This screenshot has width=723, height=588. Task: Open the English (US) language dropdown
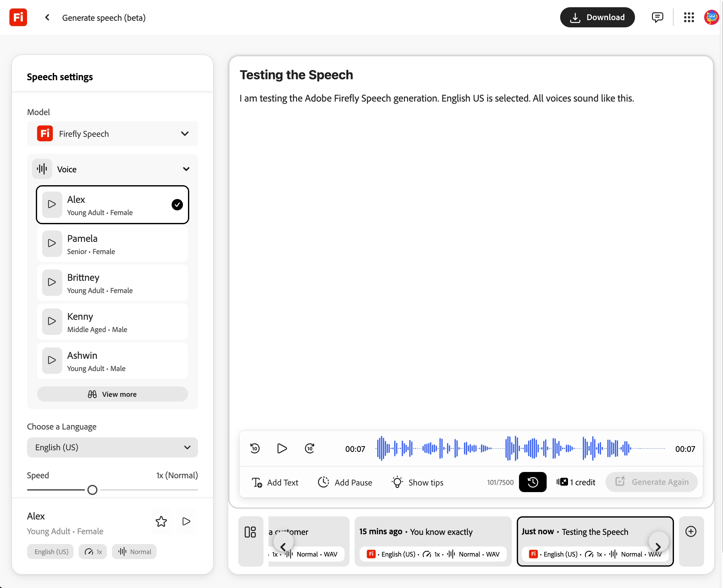pos(113,447)
